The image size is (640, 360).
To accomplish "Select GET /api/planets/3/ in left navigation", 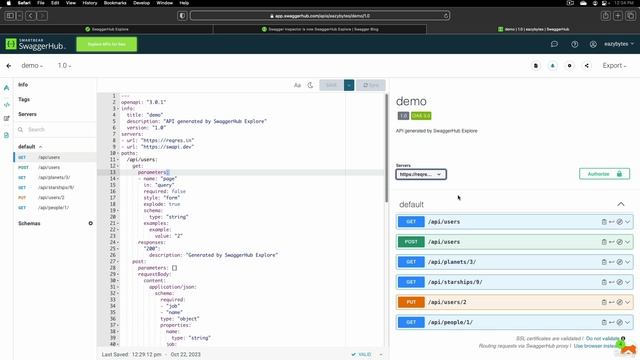I will click(55, 177).
